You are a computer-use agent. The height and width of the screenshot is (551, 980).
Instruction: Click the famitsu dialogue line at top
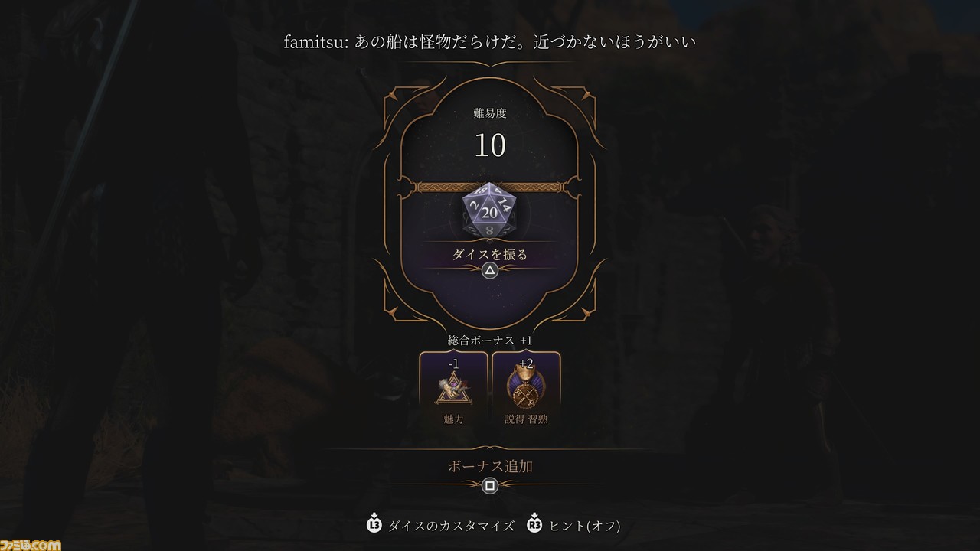click(x=490, y=41)
